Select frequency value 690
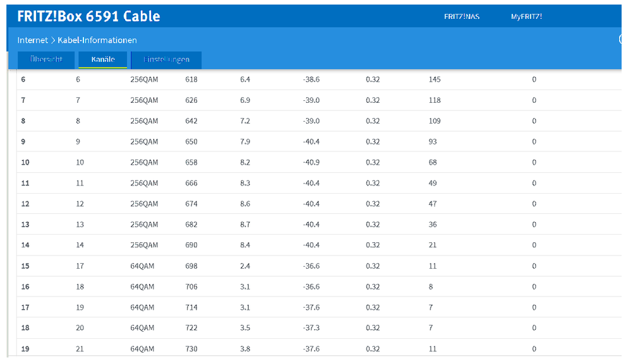Screen dimensions: 631x364 (x=191, y=245)
